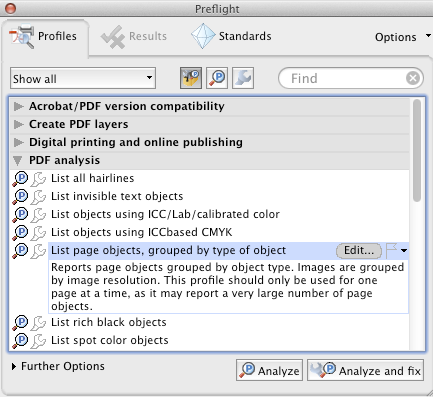This screenshot has width=433, height=397.
Task: Click wrench icon of ICC/Lab/calibrated color row
Action: pos(38,215)
